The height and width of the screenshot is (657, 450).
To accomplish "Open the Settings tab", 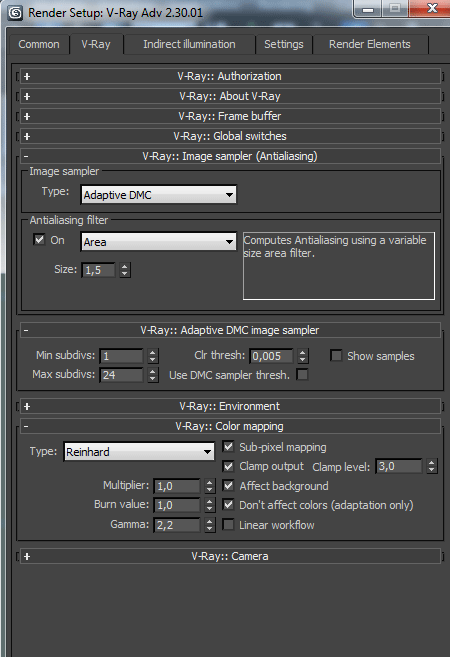I will coord(284,44).
